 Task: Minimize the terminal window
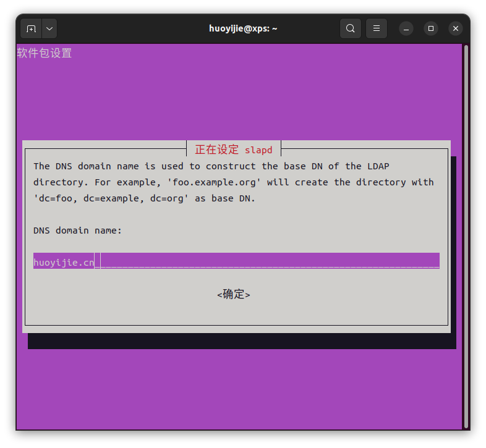coord(406,28)
